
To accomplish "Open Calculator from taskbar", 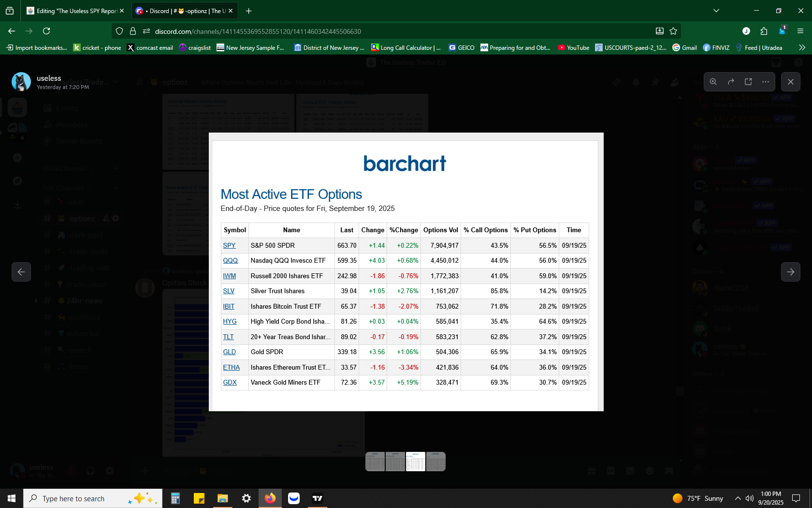I will click(175, 498).
